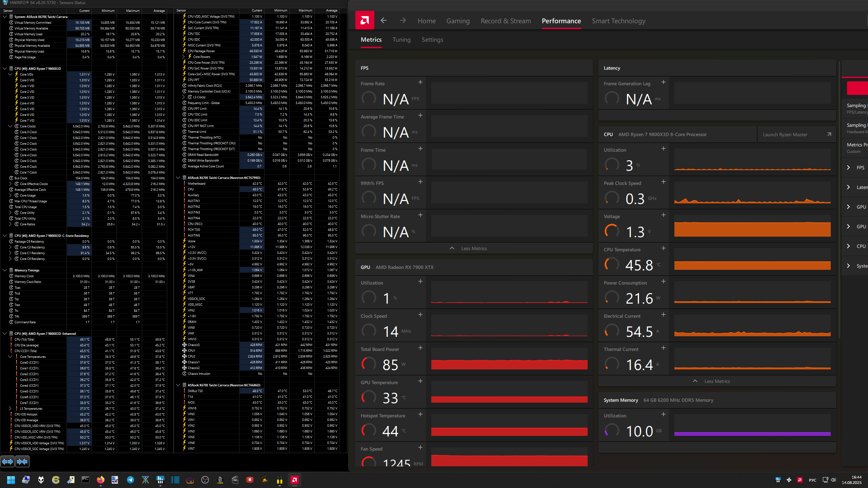The height and width of the screenshot is (488, 868).
Task: Collapse FPS metrics via Less Metrics
Action: pos(474,248)
